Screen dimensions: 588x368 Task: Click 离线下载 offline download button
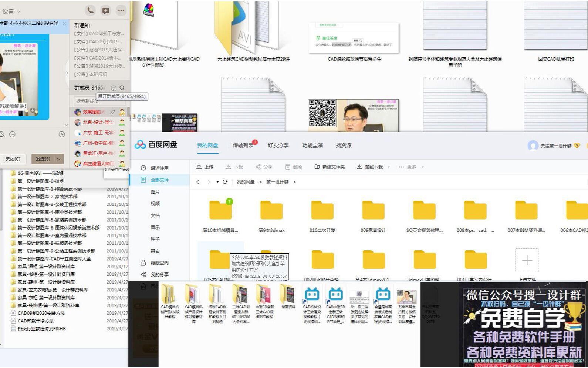click(x=370, y=167)
